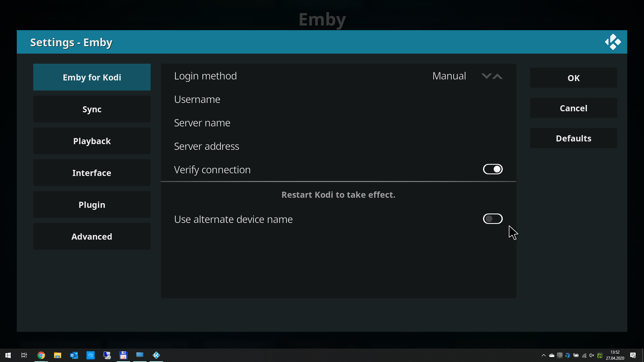
Task: Switch to the Advanced settings category
Action: [92, 236]
